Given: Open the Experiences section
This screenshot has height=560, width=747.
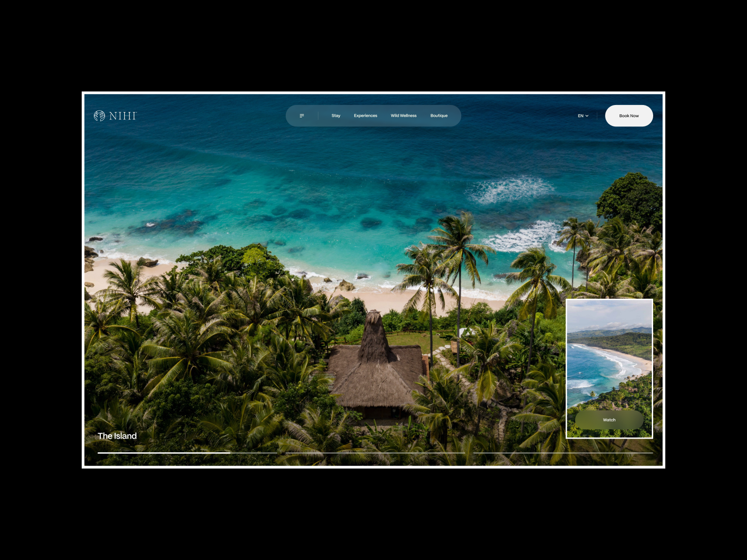Looking at the screenshot, I should (366, 115).
